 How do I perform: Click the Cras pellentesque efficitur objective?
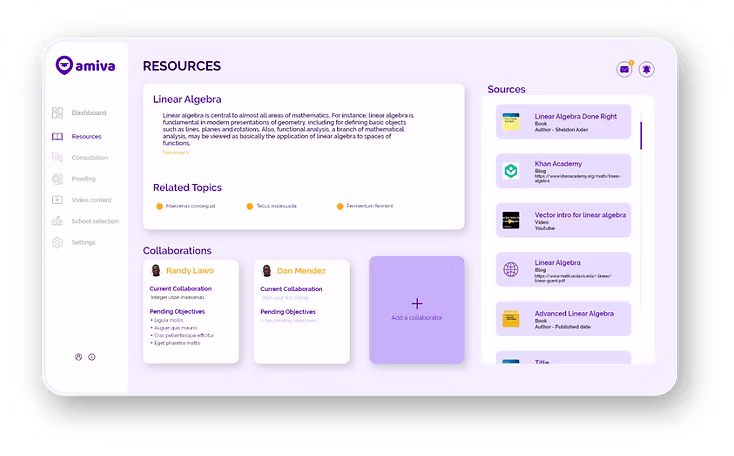pyautogui.click(x=182, y=335)
